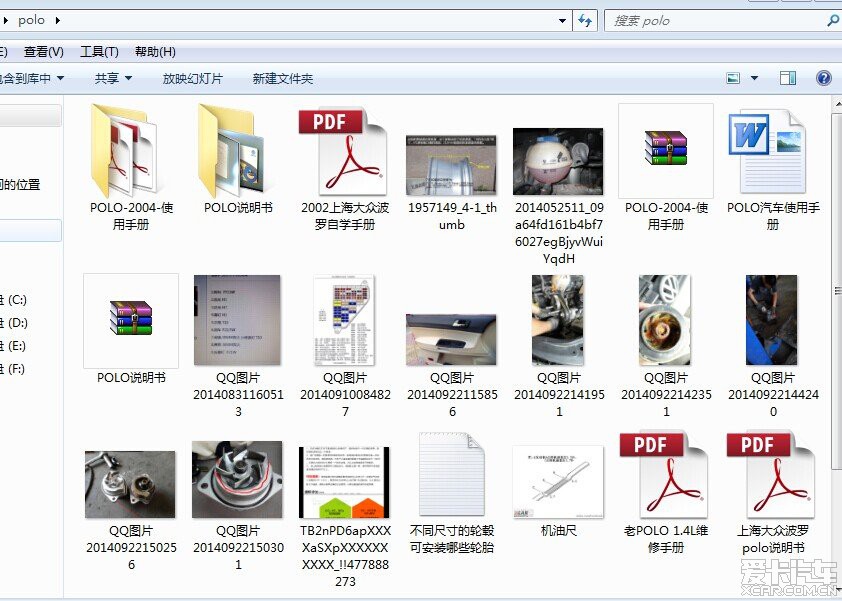Click the 放映幻灯片 button

tap(192, 78)
